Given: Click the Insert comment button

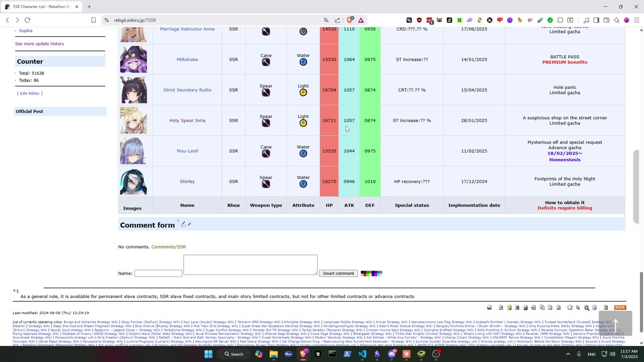Looking at the screenshot, I should (x=339, y=274).
